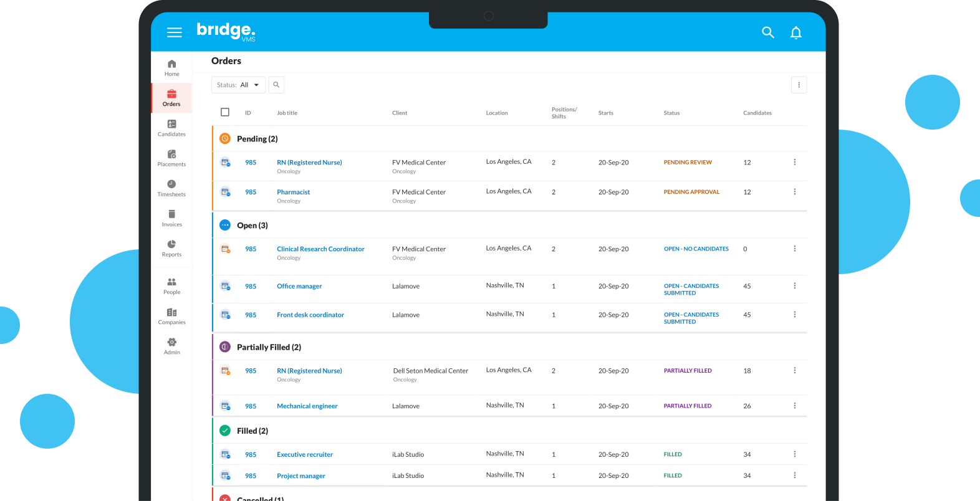Viewport: 980px width, 501px height.
Task: Sort by the Starts column header
Action: click(x=605, y=113)
